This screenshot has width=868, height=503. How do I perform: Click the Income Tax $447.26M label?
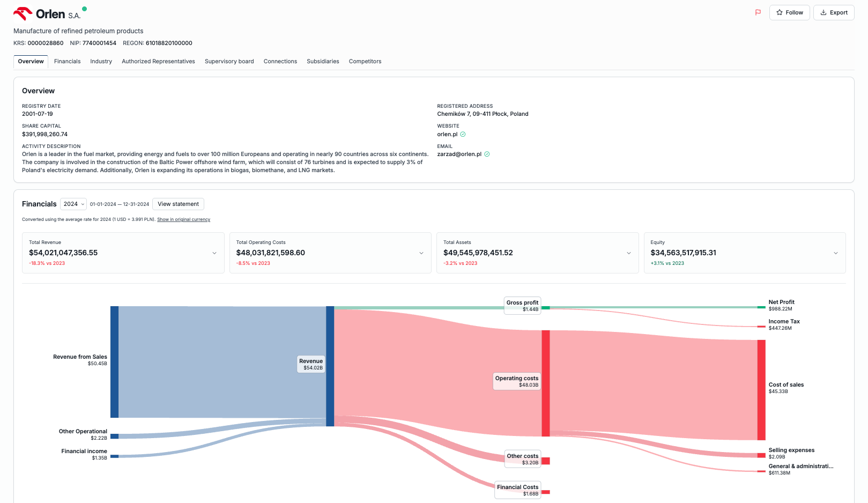pyautogui.click(x=784, y=324)
